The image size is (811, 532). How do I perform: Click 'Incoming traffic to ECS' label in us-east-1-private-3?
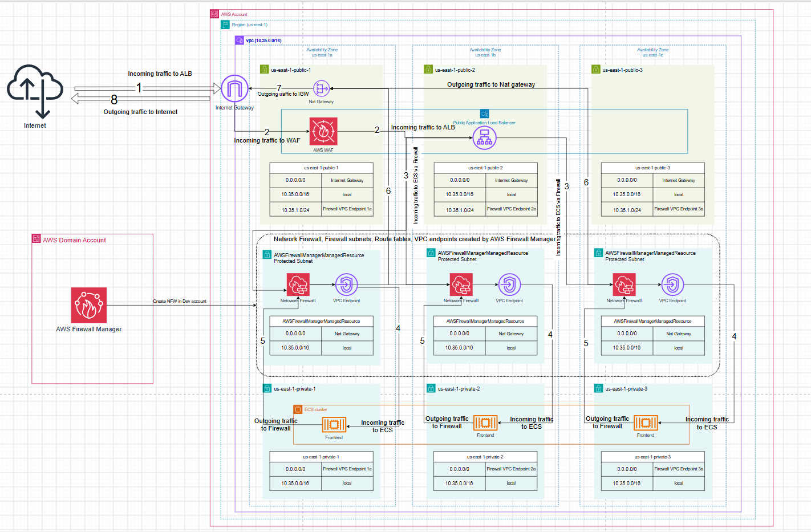707,423
